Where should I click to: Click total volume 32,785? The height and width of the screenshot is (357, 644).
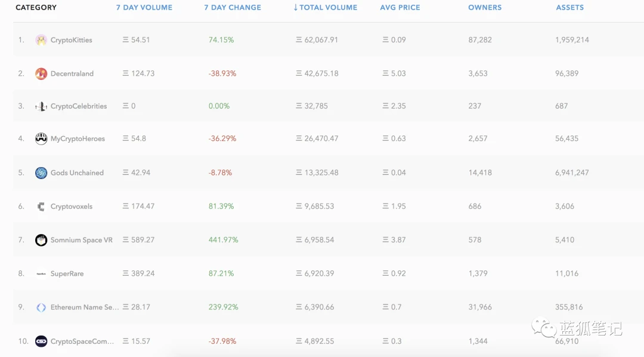tap(312, 106)
